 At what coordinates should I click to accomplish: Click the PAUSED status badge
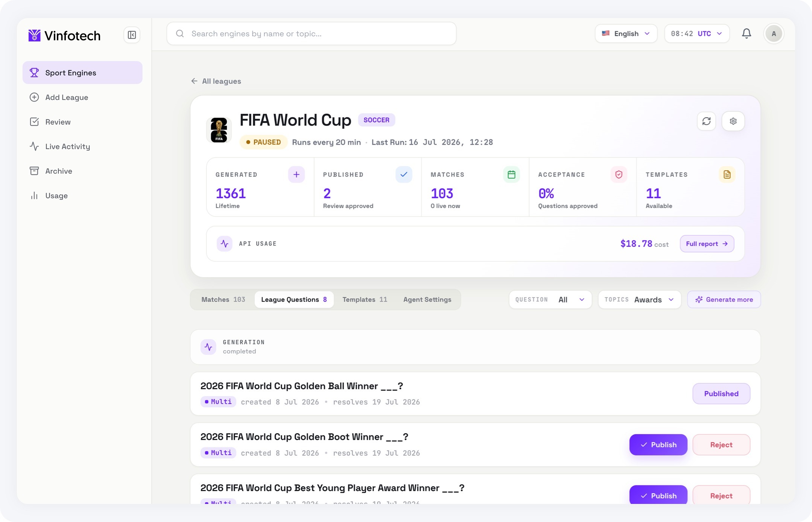coord(263,142)
